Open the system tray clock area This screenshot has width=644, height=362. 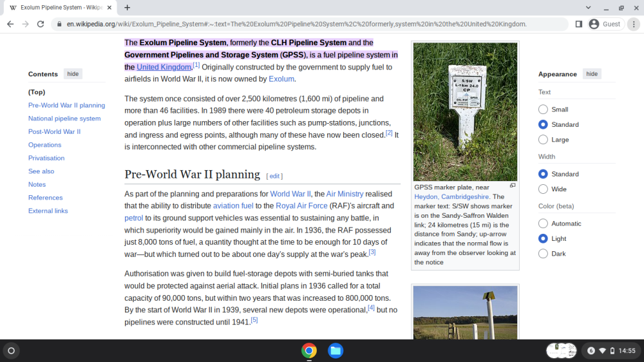click(612, 350)
